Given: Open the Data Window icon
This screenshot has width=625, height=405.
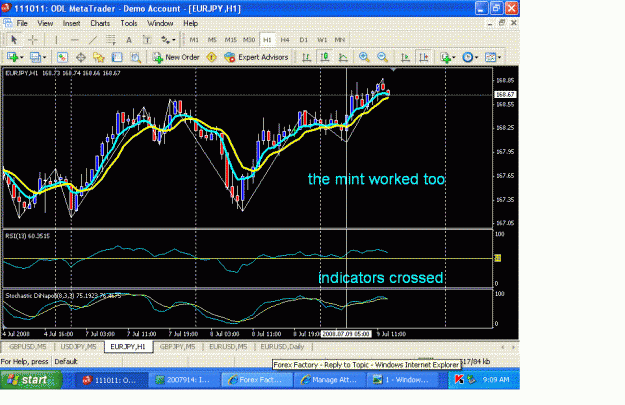Looking at the screenshot, I should (81, 57).
